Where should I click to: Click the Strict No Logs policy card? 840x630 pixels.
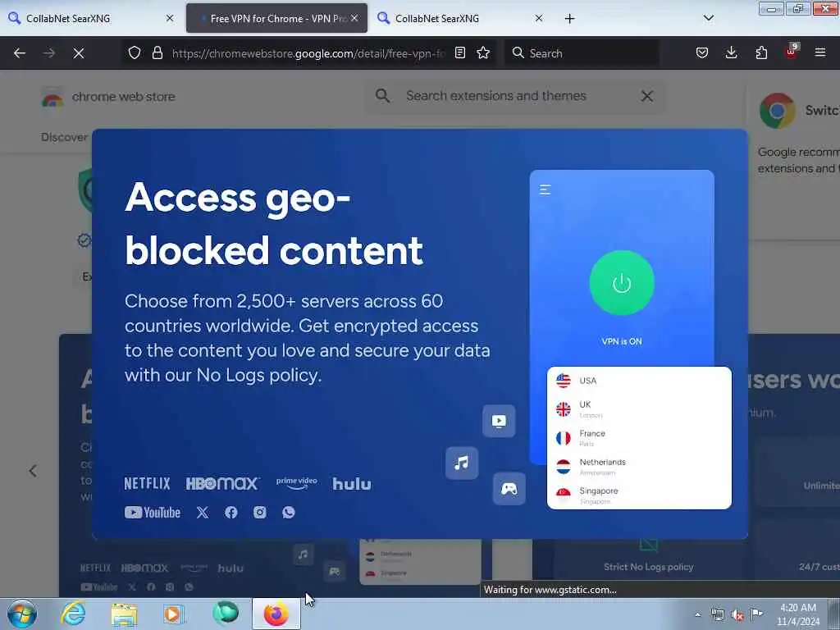[648, 567]
